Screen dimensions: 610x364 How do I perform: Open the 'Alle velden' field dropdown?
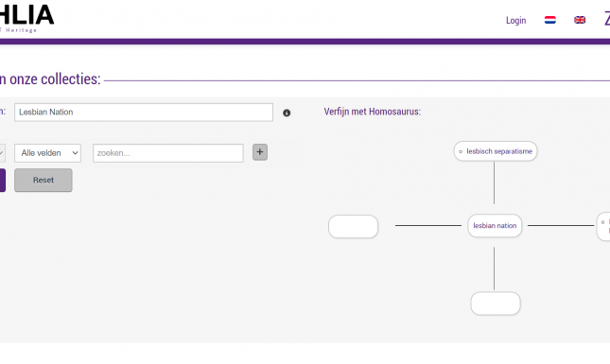click(48, 153)
